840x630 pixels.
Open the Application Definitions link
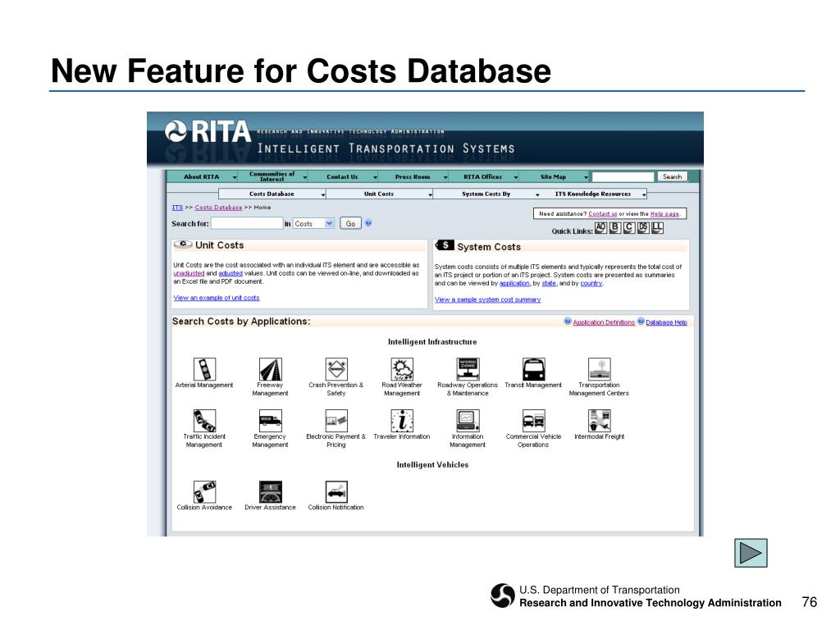(604, 322)
